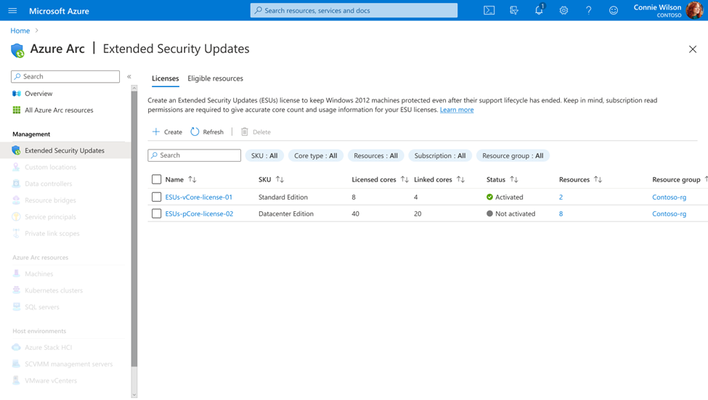This screenshot has width=708, height=400.
Task: Click the VMware vCenters sidebar icon
Action: (16, 381)
